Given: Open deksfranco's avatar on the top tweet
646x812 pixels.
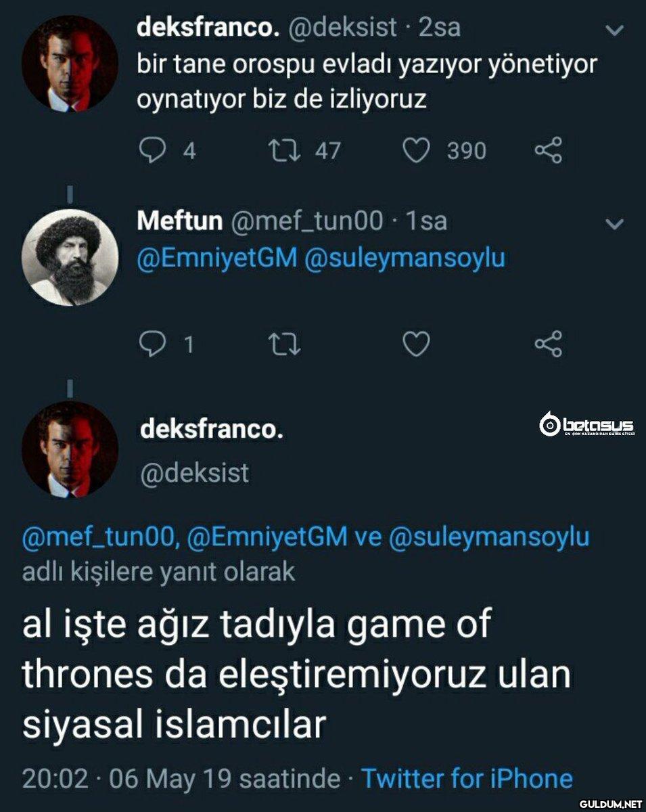Looking at the screenshot, I should click(70, 64).
